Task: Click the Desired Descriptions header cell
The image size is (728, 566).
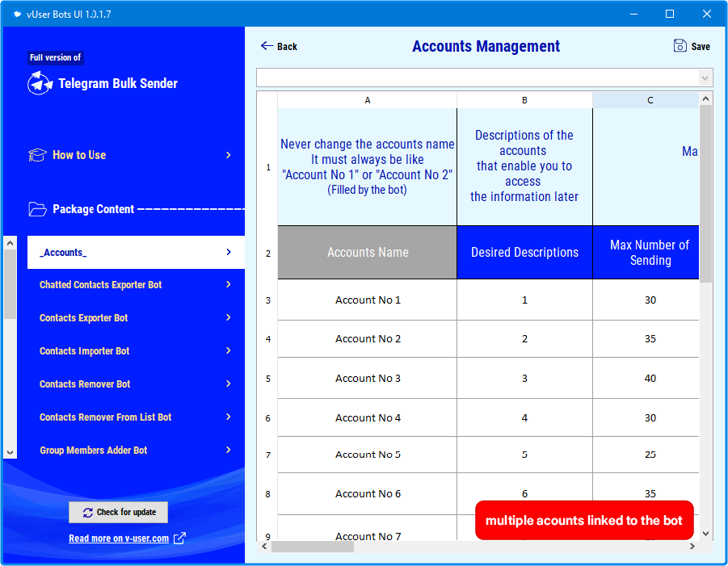Action: [524, 253]
